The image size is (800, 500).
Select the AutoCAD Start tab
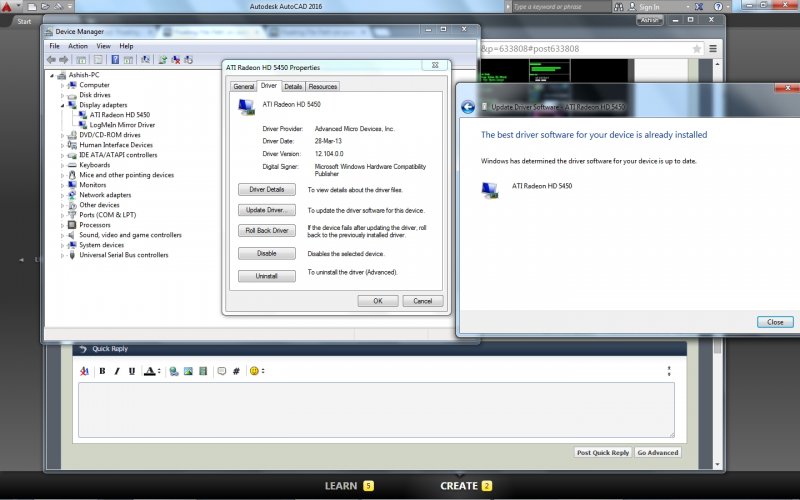click(x=24, y=21)
